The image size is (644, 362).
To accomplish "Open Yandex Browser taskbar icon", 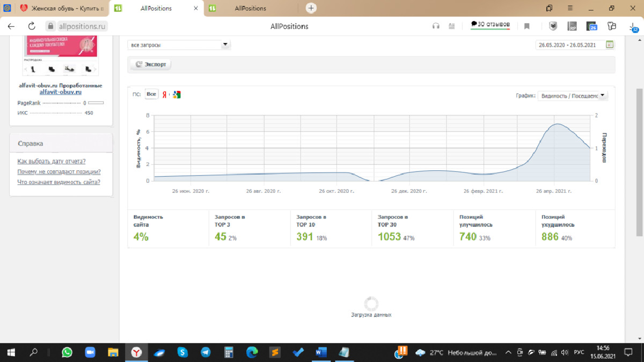I will pos(136,352).
